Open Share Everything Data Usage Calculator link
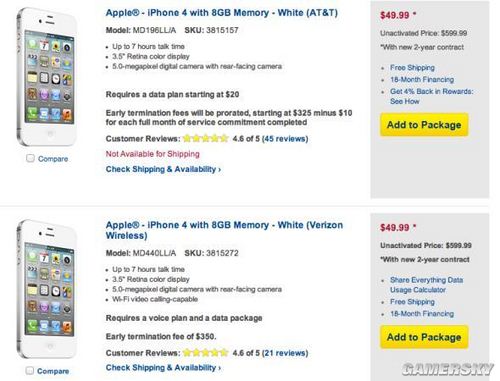The height and width of the screenshot is (381, 500). [x=427, y=285]
